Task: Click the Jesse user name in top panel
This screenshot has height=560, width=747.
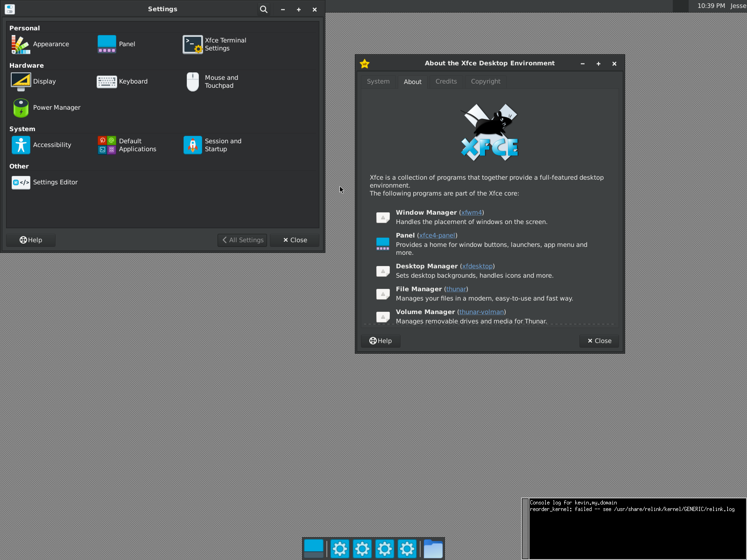Action: point(739,6)
